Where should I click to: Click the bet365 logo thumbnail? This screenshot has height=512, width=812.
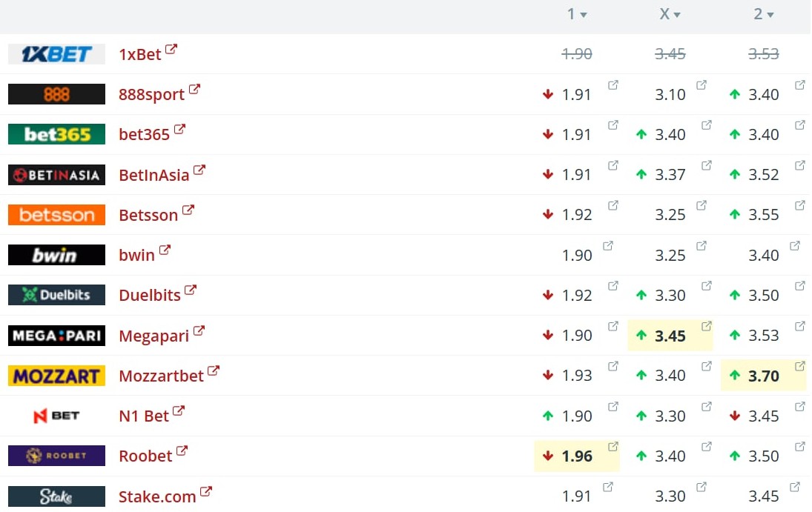[56, 134]
